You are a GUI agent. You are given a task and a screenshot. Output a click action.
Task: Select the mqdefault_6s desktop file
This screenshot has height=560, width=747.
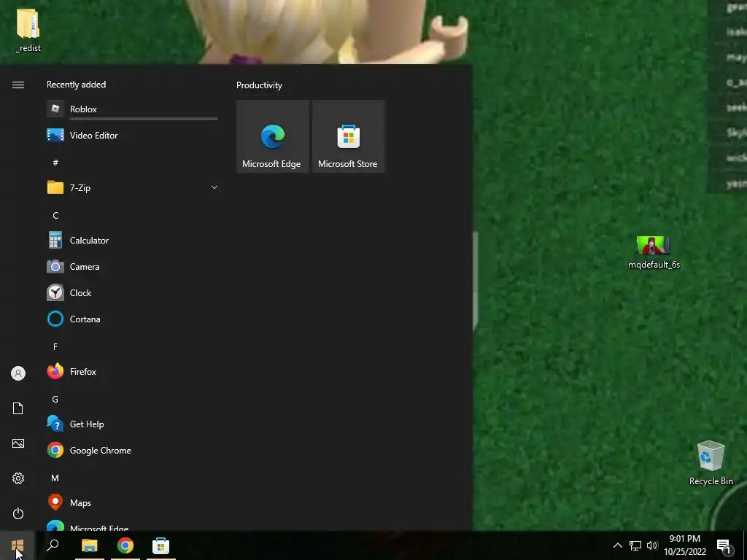(654, 253)
